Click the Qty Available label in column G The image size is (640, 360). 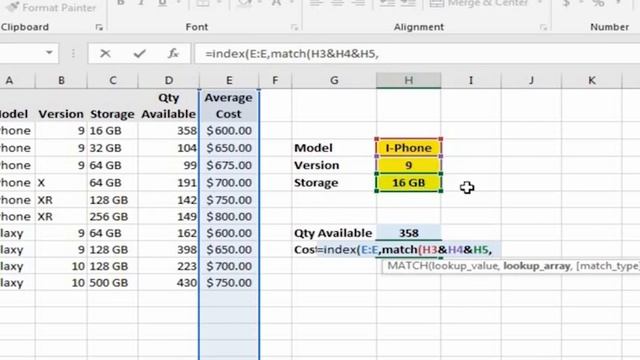pos(333,233)
